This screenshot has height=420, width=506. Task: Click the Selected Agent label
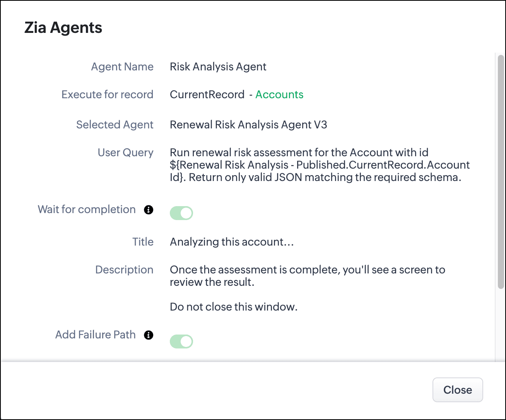115,125
